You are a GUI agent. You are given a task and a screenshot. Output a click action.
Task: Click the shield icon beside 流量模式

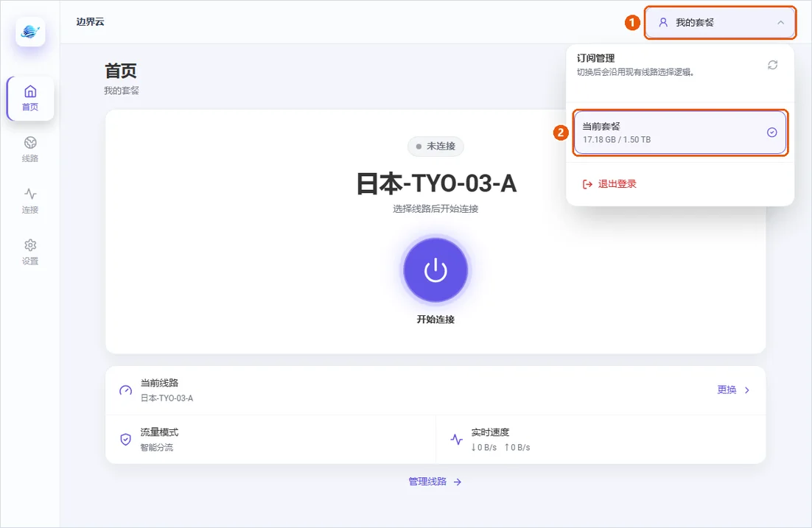coord(125,440)
